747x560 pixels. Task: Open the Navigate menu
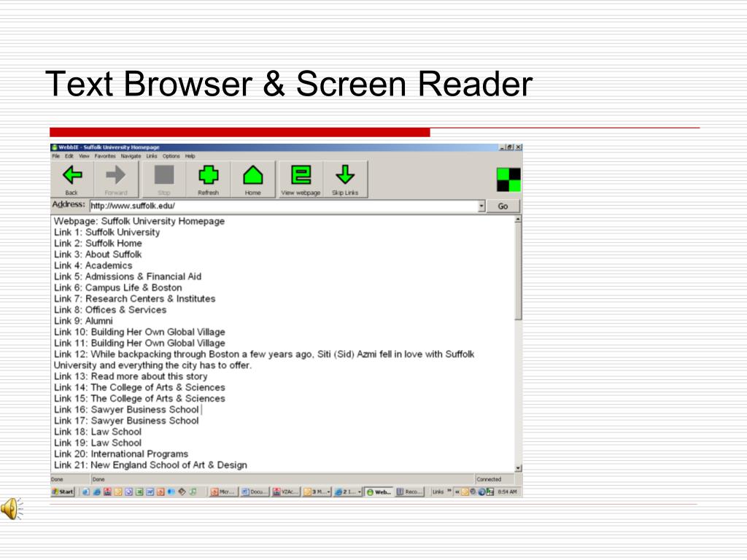click(x=131, y=156)
